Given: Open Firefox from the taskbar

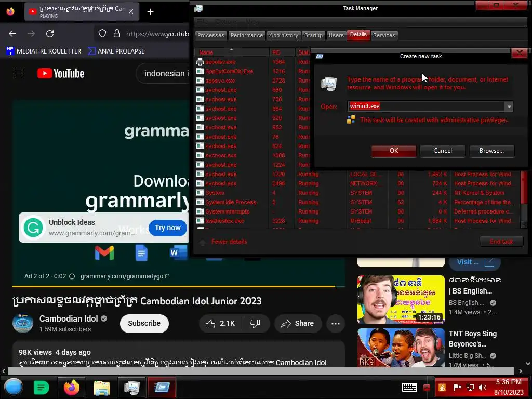Looking at the screenshot, I should coord(72,388).
